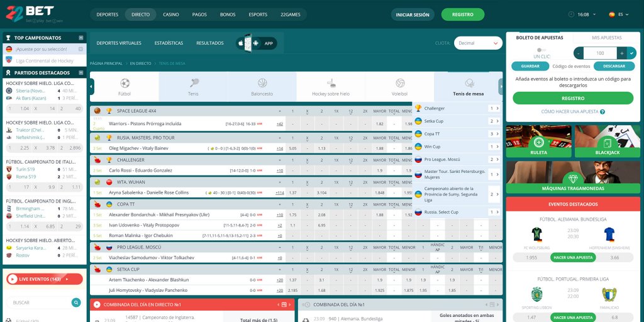Open the BONOS menu
Viewport: 644px width, 322px height.
[x=228, y=15]
